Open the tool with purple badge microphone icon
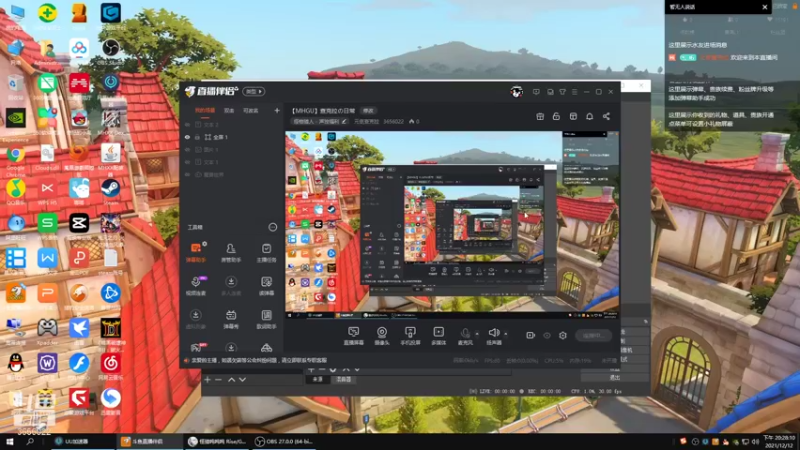 196,286
